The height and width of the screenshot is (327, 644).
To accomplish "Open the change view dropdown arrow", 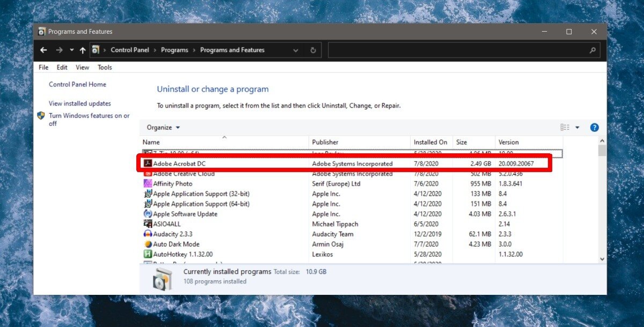I will pos(578,127).
